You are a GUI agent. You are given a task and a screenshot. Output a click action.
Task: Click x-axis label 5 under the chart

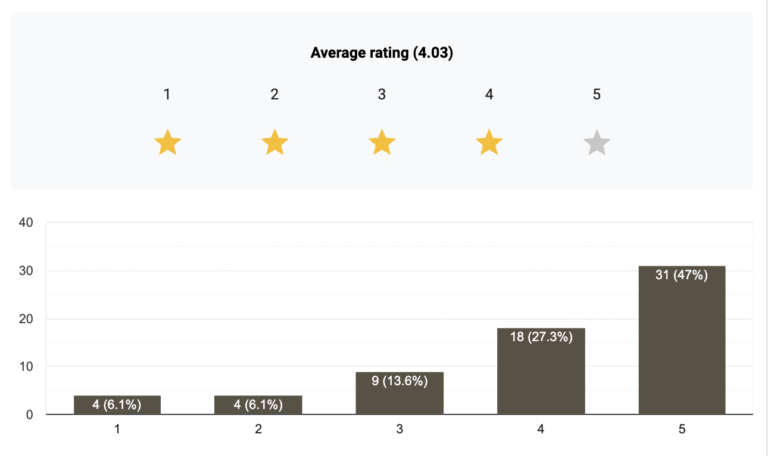pyautogui.click(x=682, y=429)
